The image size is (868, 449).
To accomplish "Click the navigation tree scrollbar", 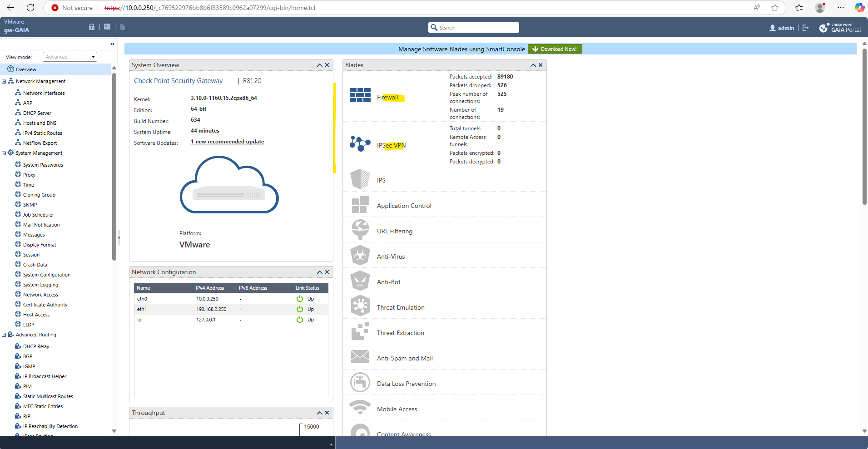I will pyautogui.click(x=114, y=167).
